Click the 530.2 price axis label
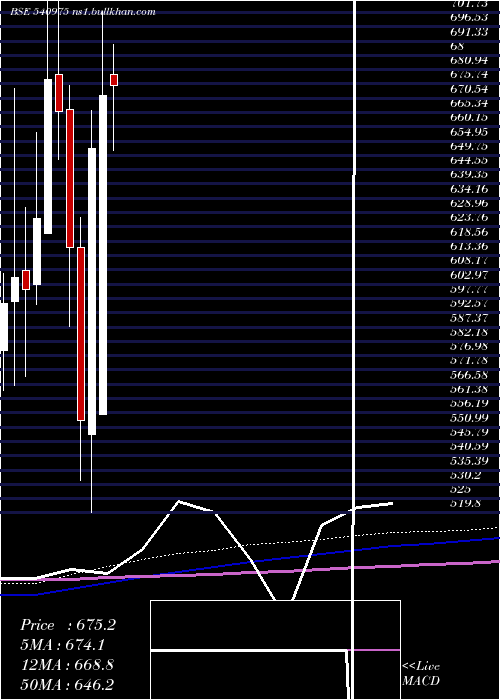 [467, 475]
